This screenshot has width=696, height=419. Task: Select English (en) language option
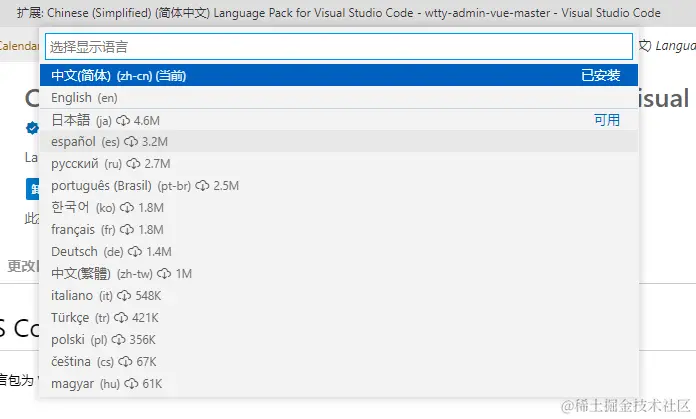coord(339,98)
